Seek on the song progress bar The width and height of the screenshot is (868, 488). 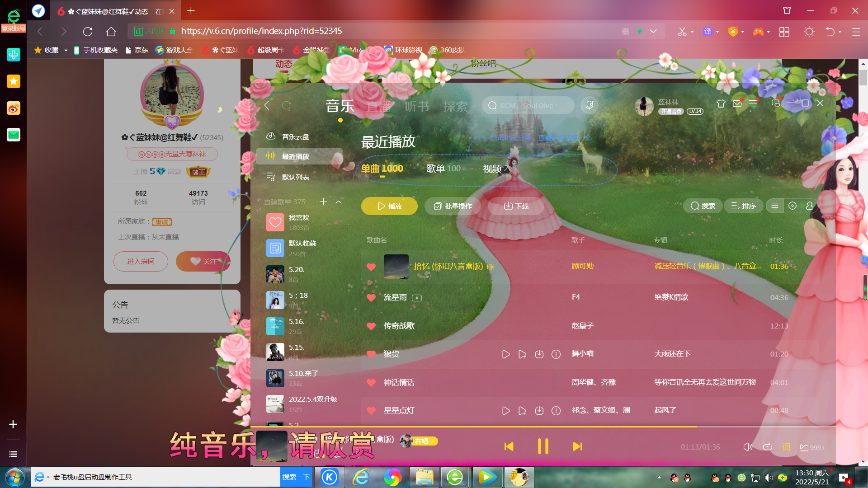543,427
